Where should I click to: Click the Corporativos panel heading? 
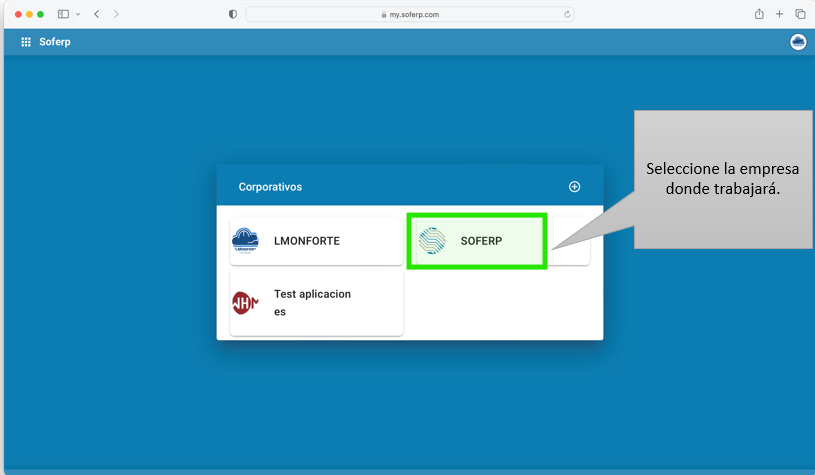click(270, 187)
